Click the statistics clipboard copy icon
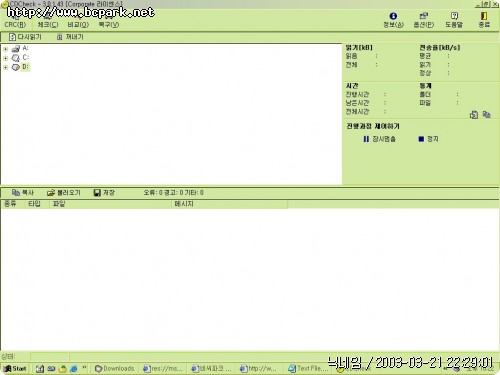Viewport: 500px width, 375px height. tap(474, 115)
